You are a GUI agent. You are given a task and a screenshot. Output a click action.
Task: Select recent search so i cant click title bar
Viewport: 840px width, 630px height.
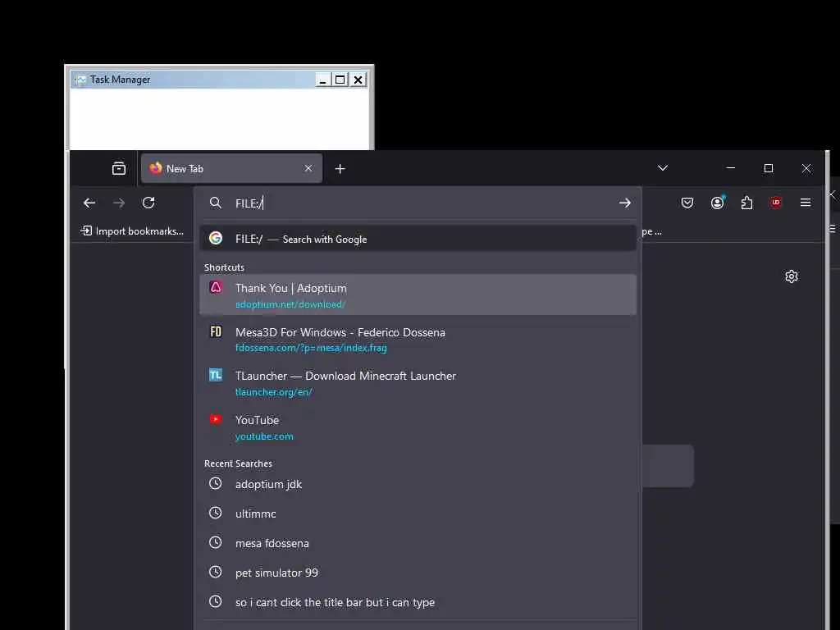418,601
